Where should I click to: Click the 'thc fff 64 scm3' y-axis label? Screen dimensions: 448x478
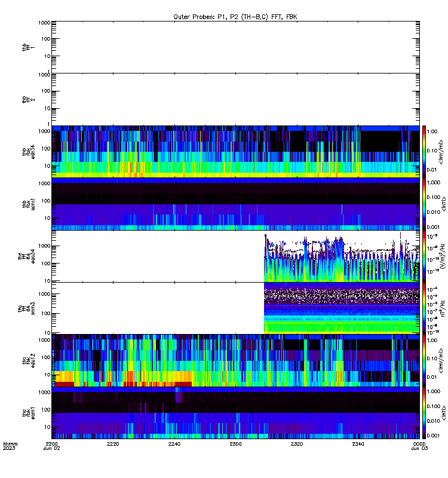click(26, 308)
